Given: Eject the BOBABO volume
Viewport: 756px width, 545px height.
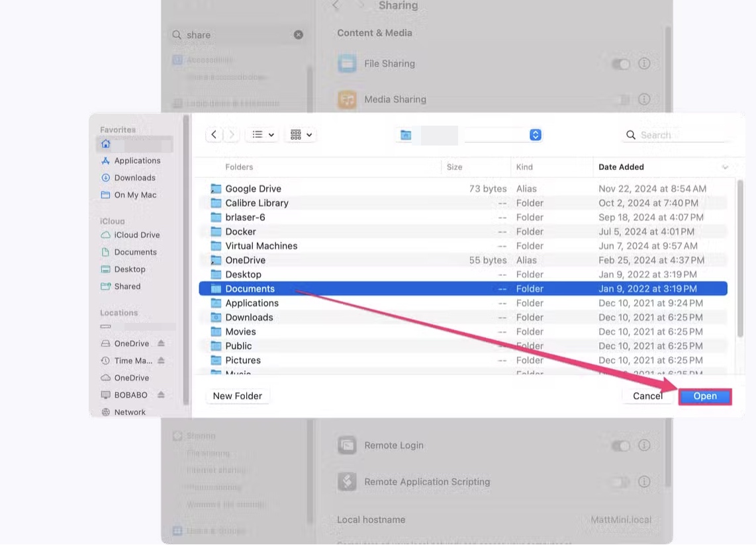Looking at the screenshot, I should coord(161,395).
